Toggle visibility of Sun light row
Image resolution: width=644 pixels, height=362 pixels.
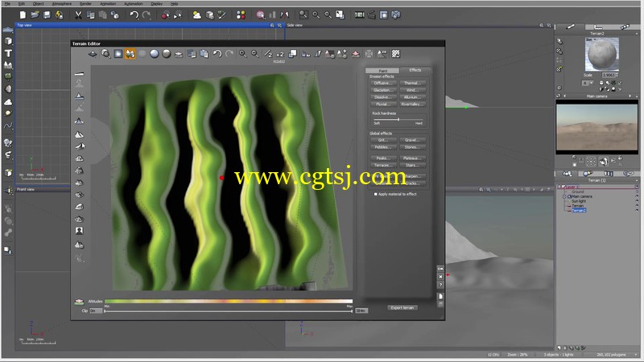click(637, 201)
